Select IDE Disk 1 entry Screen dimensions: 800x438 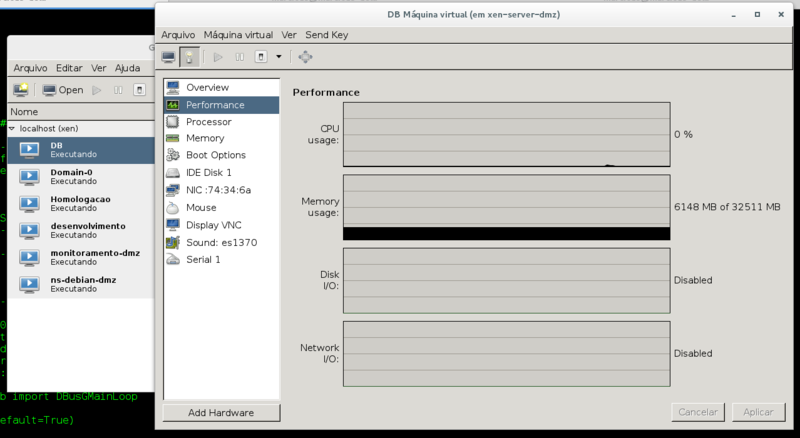[x=221, y=173]
